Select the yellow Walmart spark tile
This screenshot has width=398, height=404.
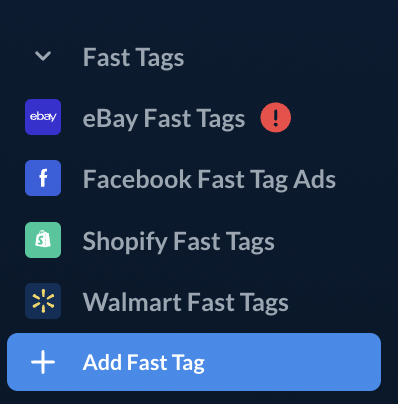click(43, 301)
